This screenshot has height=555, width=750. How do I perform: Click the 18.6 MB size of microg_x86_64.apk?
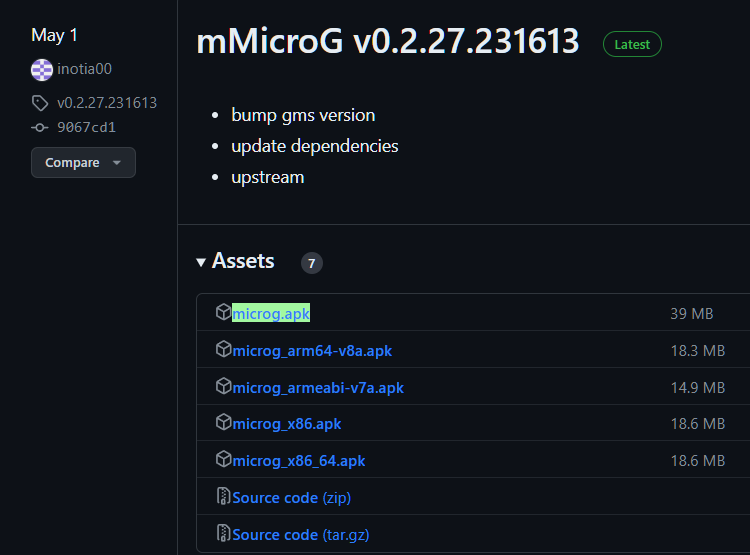click(x=698, y=461)
